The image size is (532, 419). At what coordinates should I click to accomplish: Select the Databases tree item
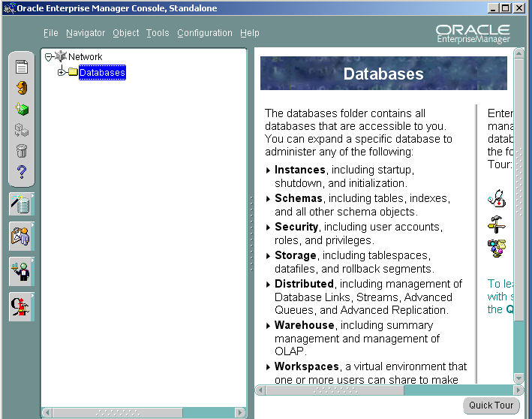pos(102,72)
